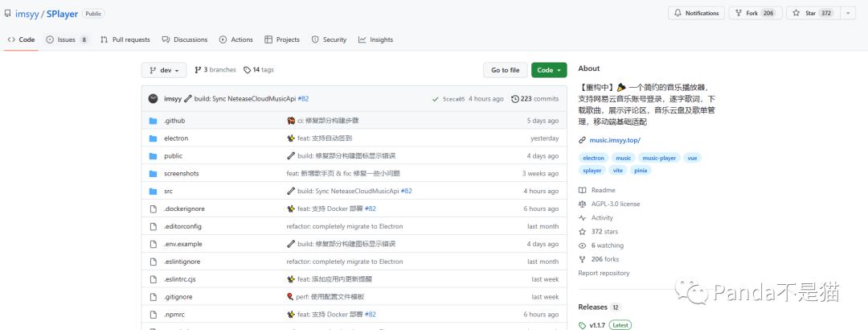Open the .eslintrc.cjs file
This screenshot has width=868, height=330.
(x=180, y=279)
